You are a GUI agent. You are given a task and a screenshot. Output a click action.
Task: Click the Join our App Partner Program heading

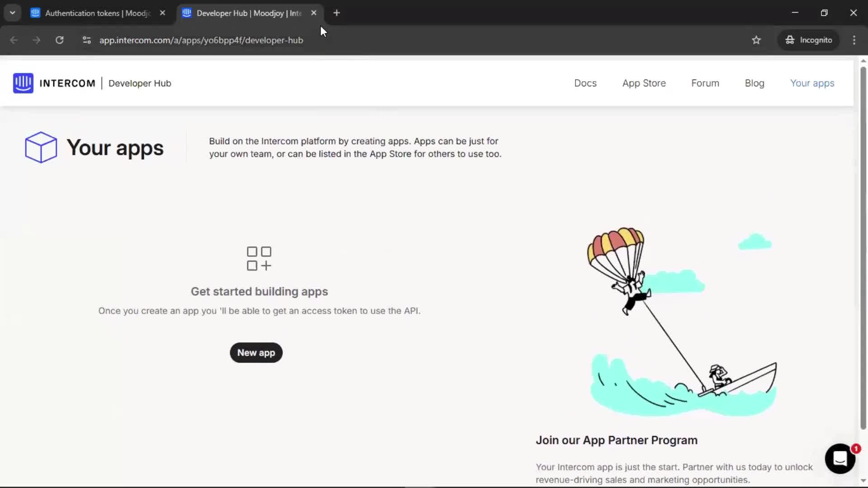point(617,440)
